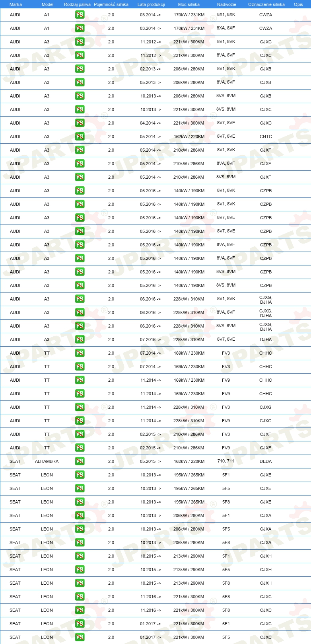Select CJXA code in LEON 5F1 row

pyautogui.click(x=266, y=515)
